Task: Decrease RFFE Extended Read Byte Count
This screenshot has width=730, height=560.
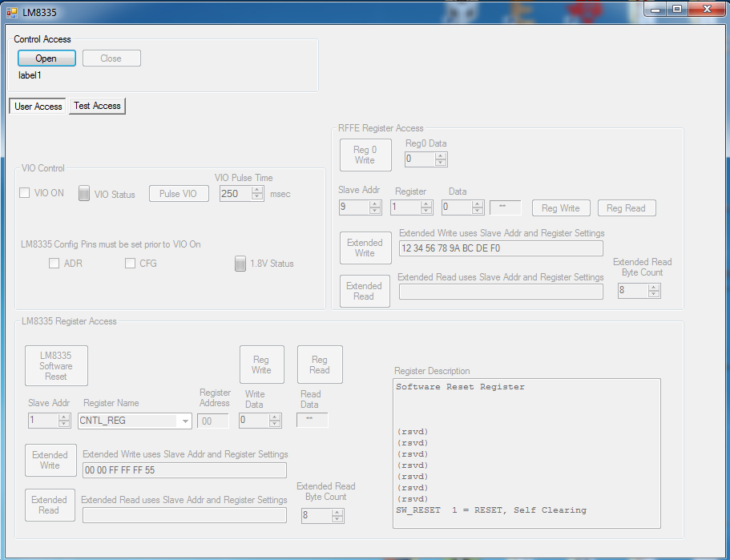Action: [654, 294]
